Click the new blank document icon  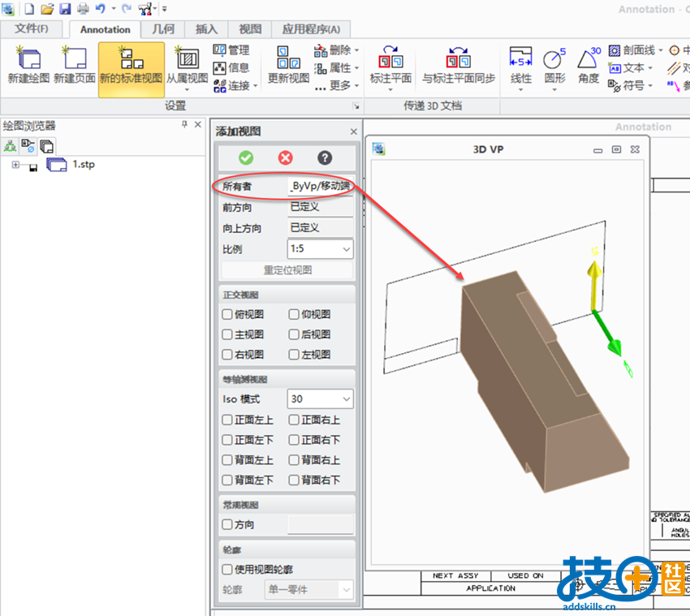pyautogui.click(x=29, y=8)
